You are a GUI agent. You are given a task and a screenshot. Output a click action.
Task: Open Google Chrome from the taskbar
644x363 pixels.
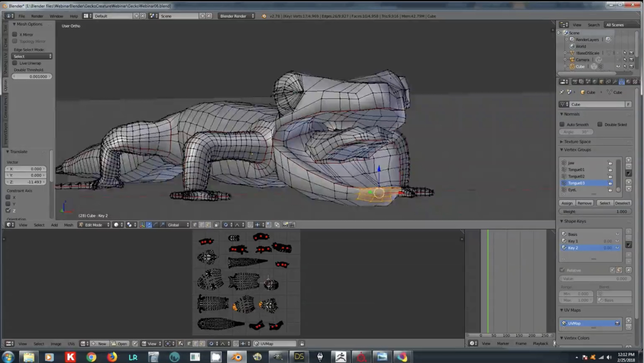91,357
